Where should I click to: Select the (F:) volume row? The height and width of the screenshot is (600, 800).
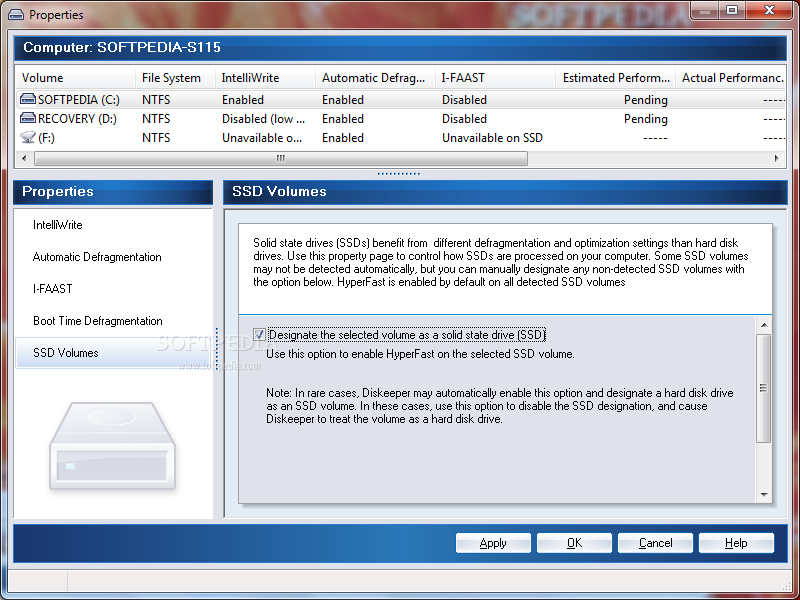401,138
